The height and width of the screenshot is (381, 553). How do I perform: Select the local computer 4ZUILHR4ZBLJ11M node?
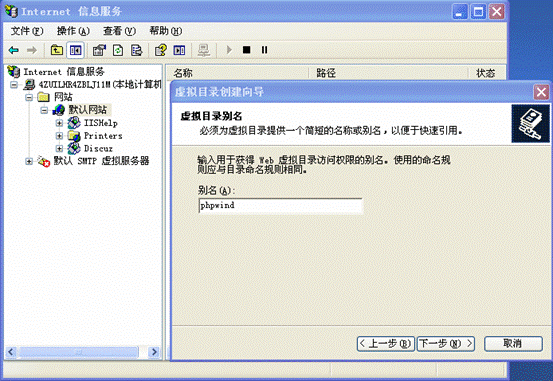(100, 84)
